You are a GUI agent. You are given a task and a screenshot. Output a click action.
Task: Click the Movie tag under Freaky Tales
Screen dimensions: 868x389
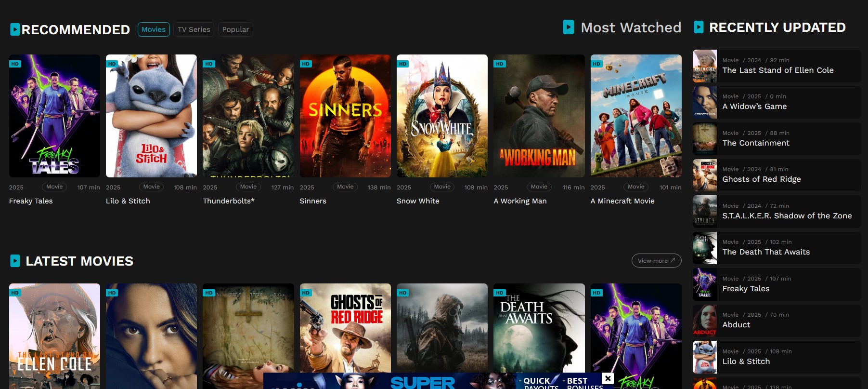[x=54, y=187]
